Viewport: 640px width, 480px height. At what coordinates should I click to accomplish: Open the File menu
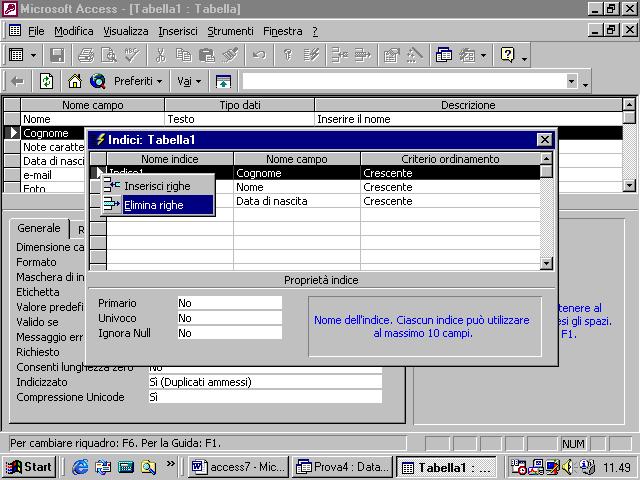tap(36, 31)
